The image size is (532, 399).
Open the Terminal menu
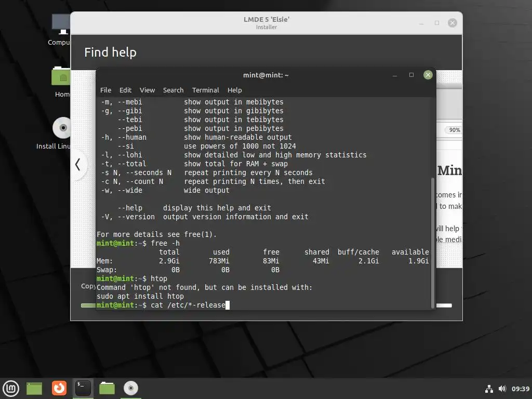click(x=206, y=90)
